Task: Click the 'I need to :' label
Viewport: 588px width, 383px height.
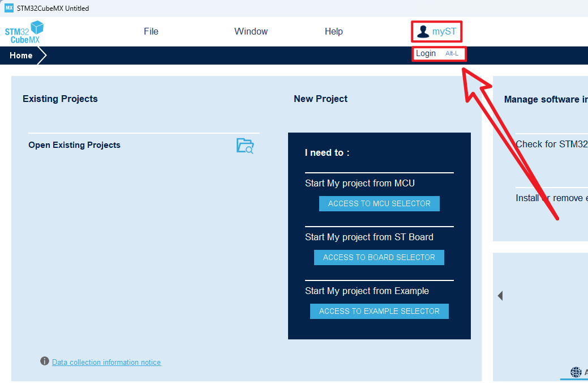Action: (327, 153)
